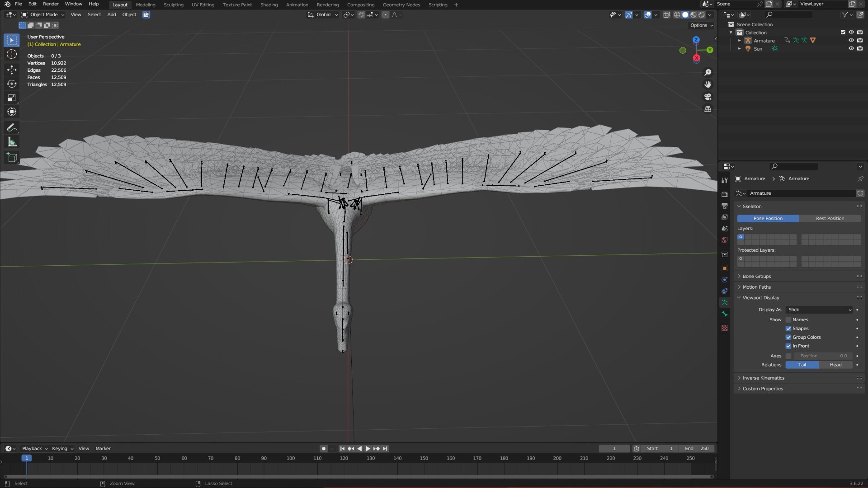Choose the Measure tool

(12, 142)
